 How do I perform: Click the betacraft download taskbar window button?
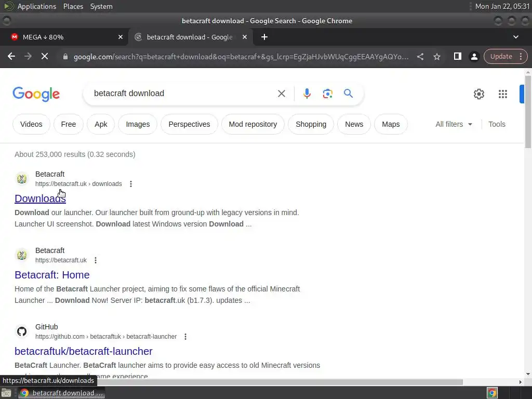[x=61, y=393]
